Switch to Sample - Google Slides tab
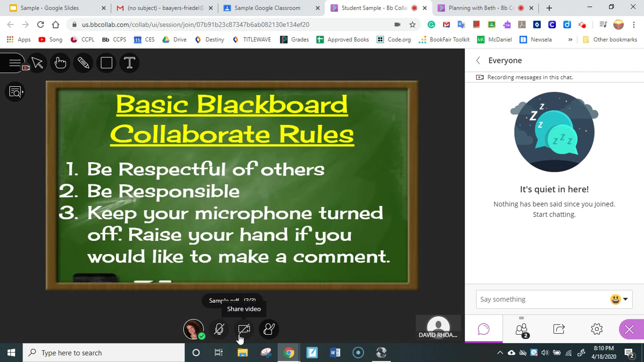This screenshot has height=362, width=644. (49, 8)
